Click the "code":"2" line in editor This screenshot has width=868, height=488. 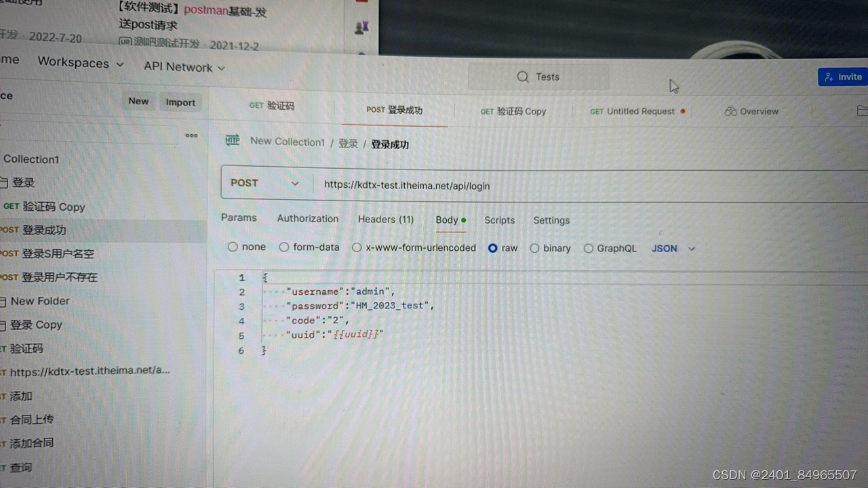tap(317, 320)
